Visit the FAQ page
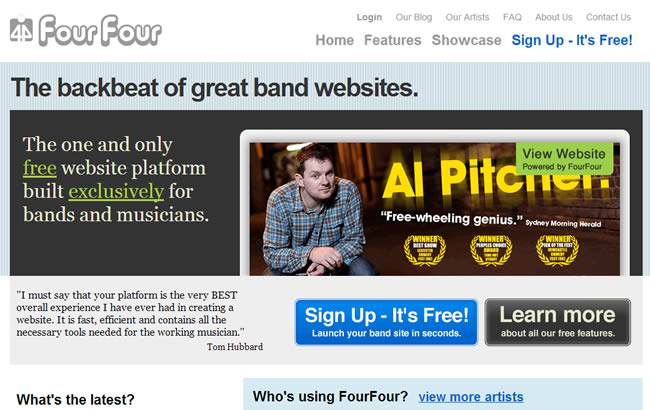 [512, 17]
